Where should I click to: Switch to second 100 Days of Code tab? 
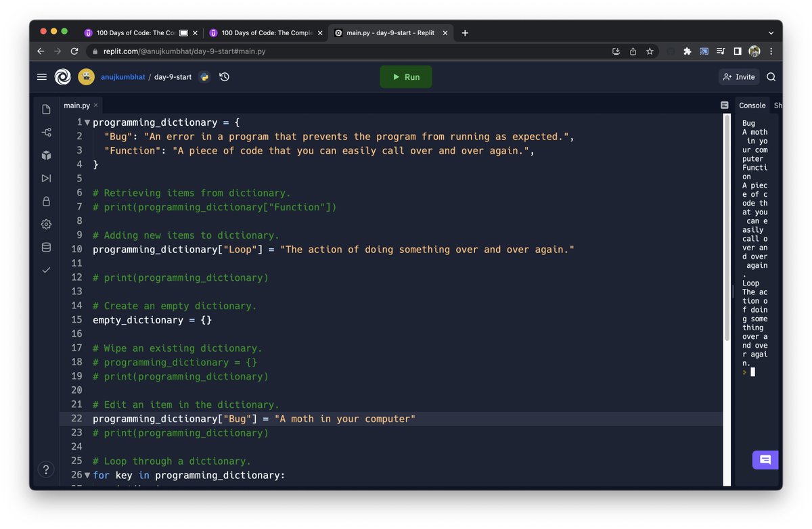click(264, 32)
